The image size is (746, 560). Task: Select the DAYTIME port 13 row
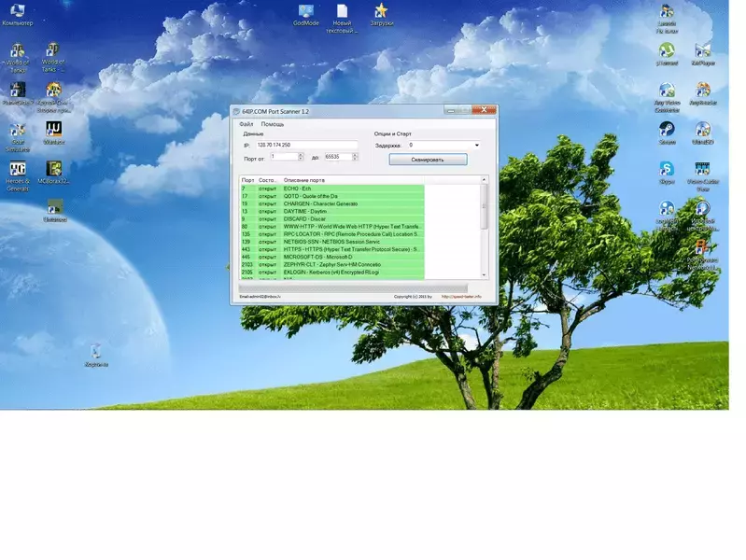[x=332, y=211]
